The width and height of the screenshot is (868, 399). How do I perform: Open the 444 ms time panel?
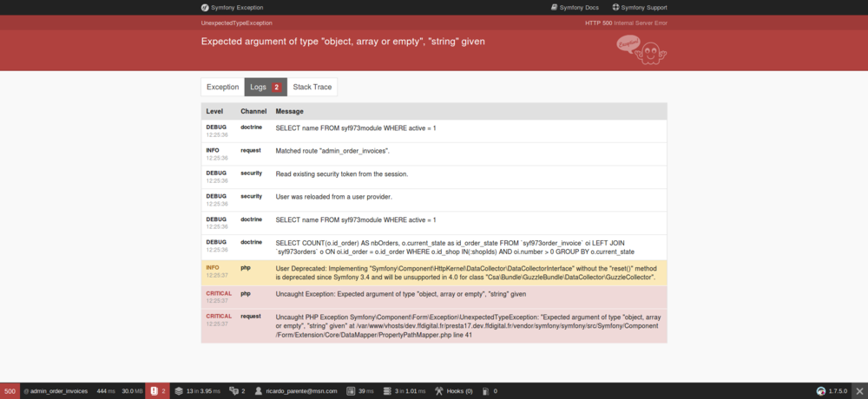click(x=106, y=390)
